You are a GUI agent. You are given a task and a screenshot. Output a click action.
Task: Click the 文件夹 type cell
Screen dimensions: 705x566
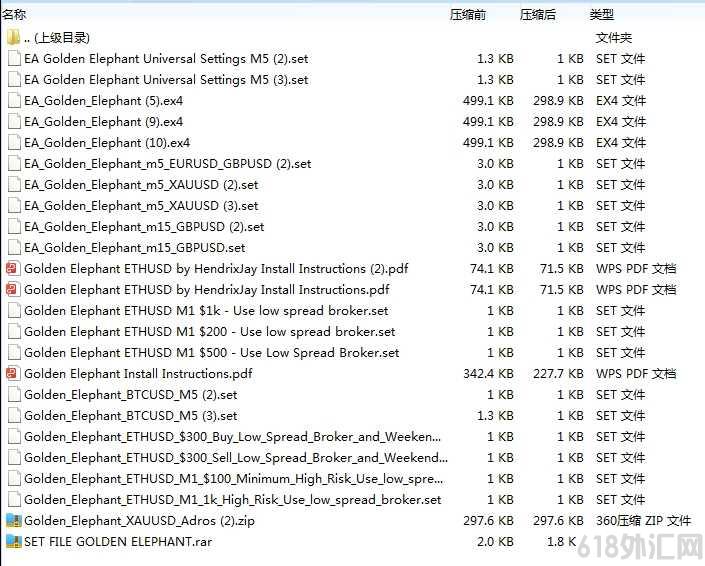click(x=614, y=38)
